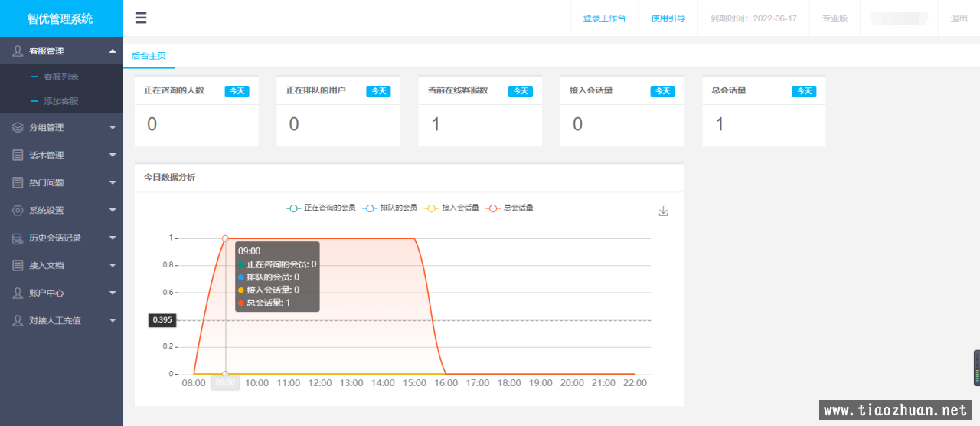Download chart using the save image icon
The height and width of the screenshot is (426, 980).
(x=663, y=211)
